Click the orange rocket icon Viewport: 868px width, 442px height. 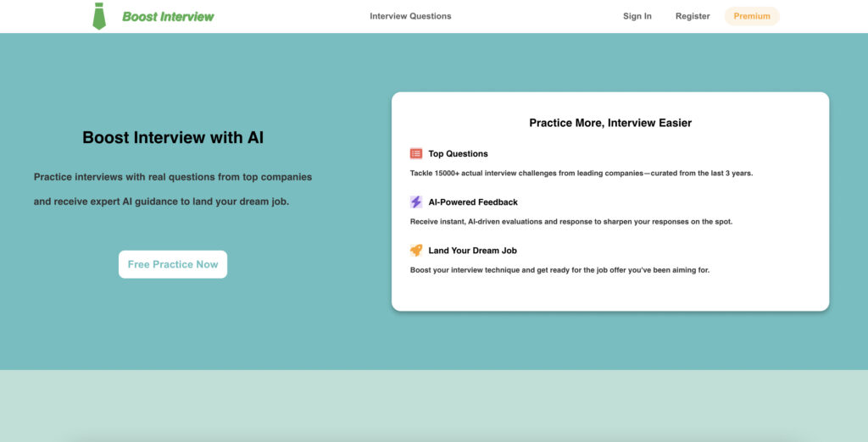415,250
